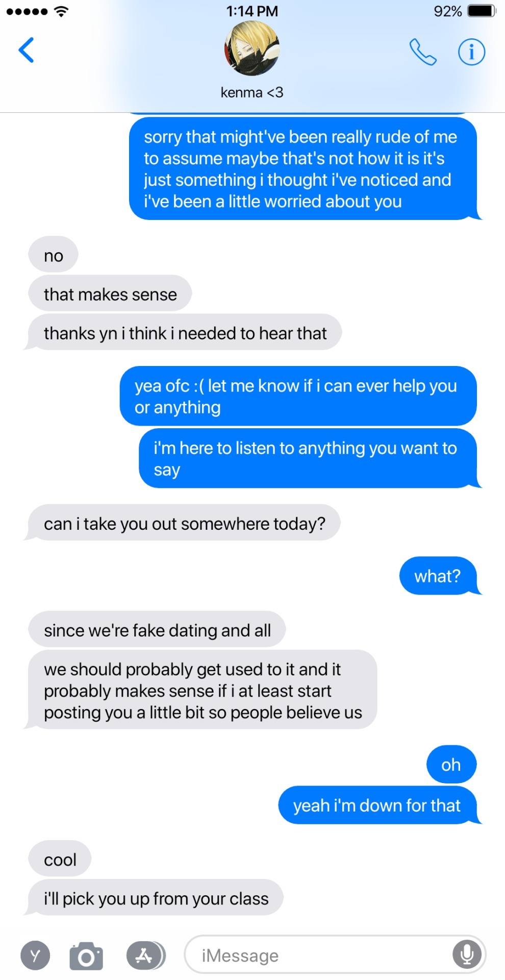Tap the "since we're fake dating and all" message
The height and width of the screenshot is (980, 505).
coord(157,630)
